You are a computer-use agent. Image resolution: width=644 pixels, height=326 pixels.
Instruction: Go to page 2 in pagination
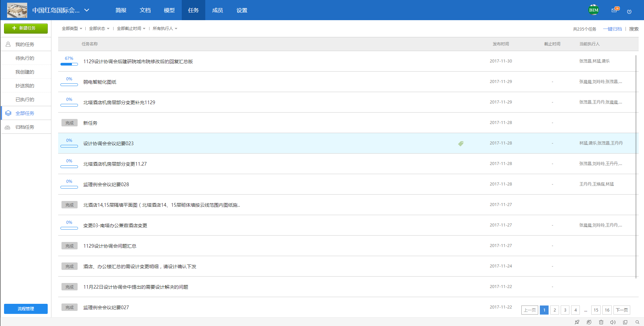[x=555, y=310]
